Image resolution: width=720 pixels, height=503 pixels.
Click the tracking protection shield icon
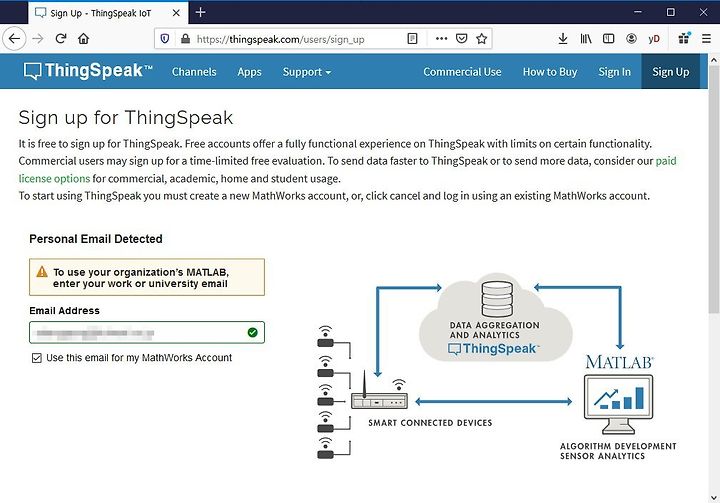click(x=165, y=39)
